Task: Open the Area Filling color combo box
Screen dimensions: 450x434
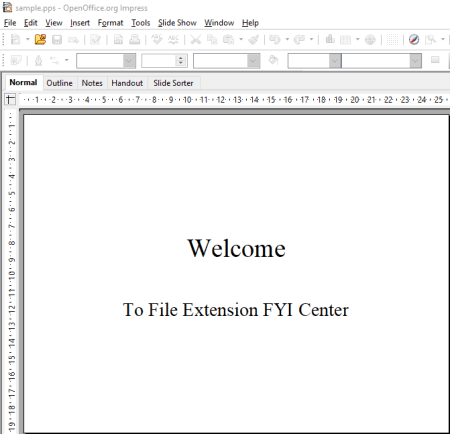Action: coord(382,61)
